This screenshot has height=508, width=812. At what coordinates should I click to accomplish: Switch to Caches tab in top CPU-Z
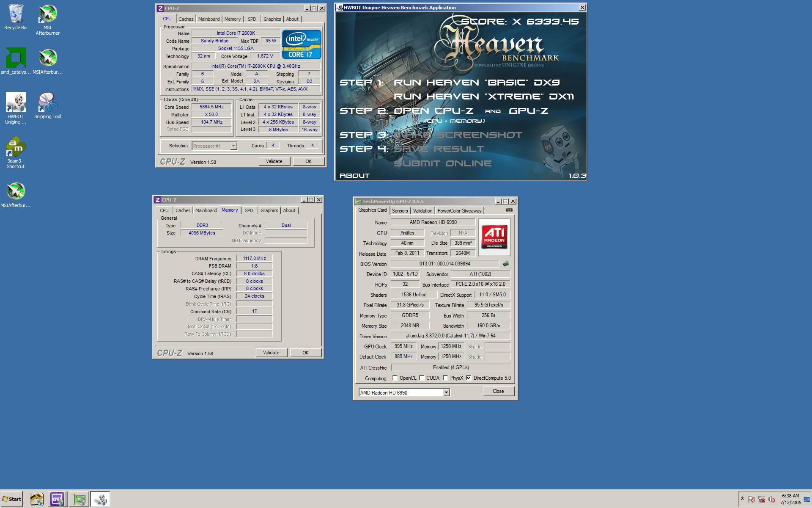(x=186, y=19)
